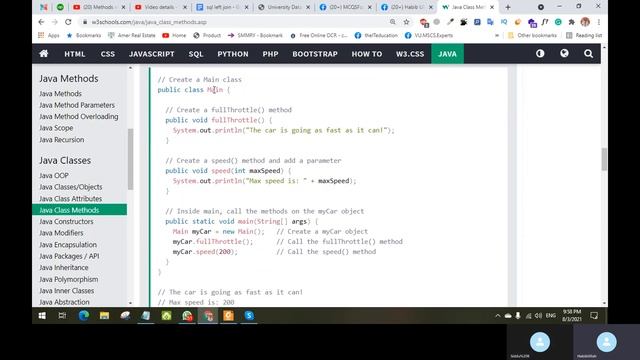
Task: Open Java Modifiers sidebar link
Action: coord(61,233)
